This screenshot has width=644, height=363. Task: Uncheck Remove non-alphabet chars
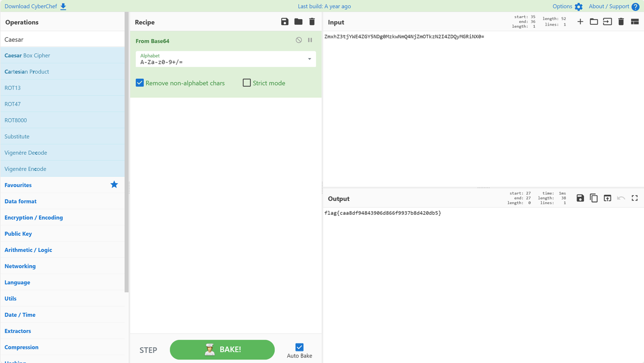[140, 83]
